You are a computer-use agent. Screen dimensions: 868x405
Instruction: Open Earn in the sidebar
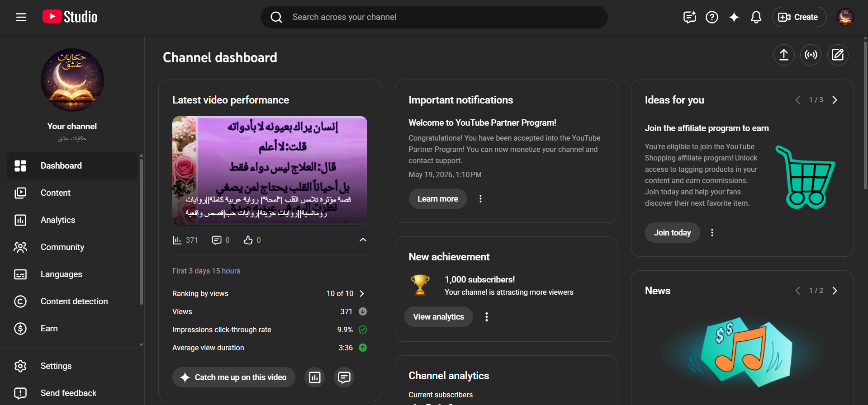(72, 329)
